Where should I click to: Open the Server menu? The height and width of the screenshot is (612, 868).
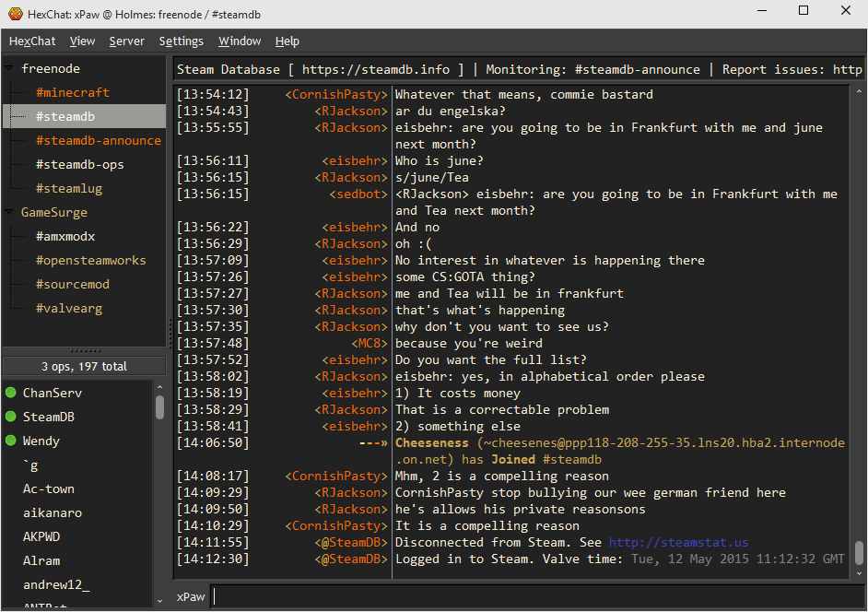(x=126, y=41)
